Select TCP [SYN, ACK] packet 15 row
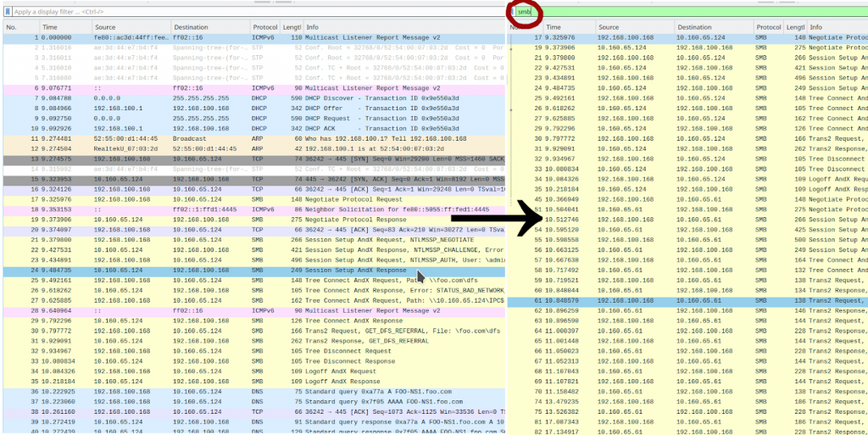The image size is (868, 435). point(254,179)
